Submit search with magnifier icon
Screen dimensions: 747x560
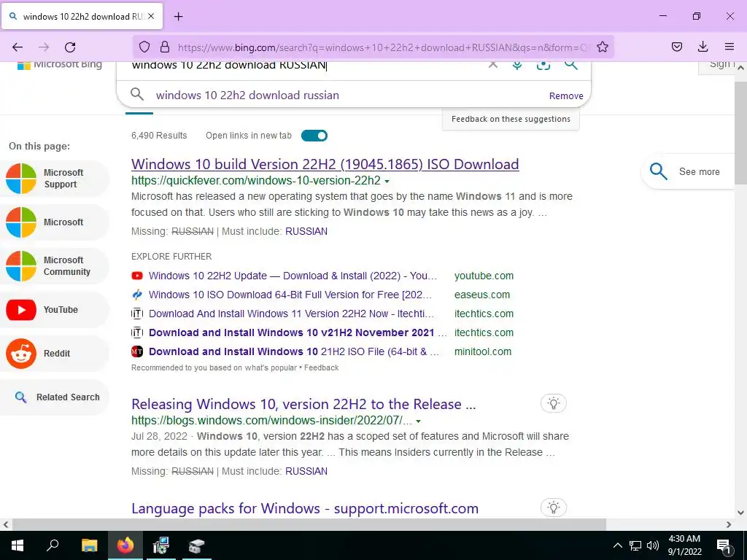(570, 64)
